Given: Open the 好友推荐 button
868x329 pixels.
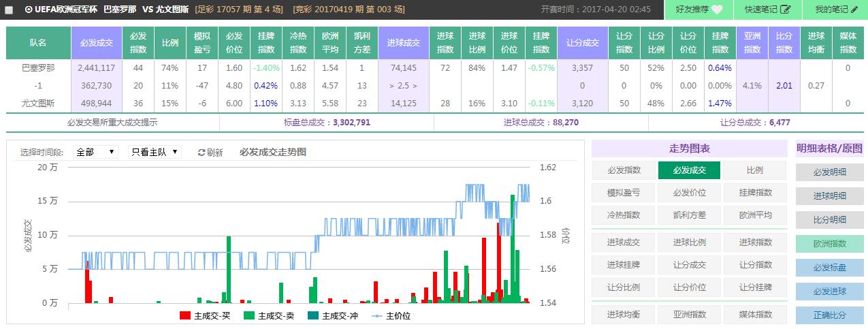Looking at the screenshot, I should coord(699,10).
